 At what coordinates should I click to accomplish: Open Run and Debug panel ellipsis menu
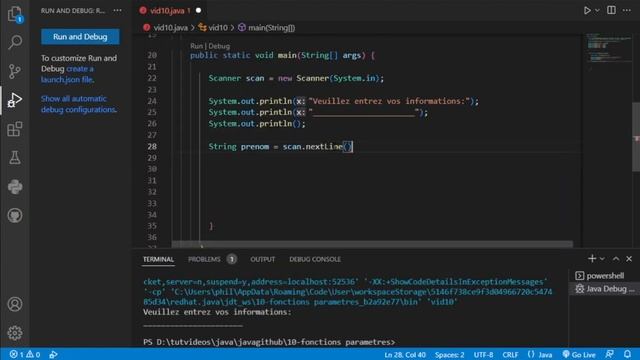pyautogui.click(x=118, y=11)
